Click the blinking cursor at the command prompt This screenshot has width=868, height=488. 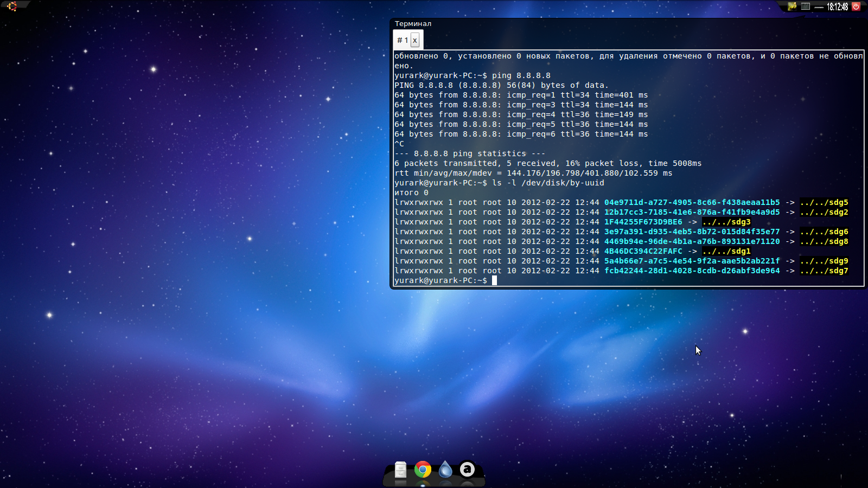click(x=494, y=280)
